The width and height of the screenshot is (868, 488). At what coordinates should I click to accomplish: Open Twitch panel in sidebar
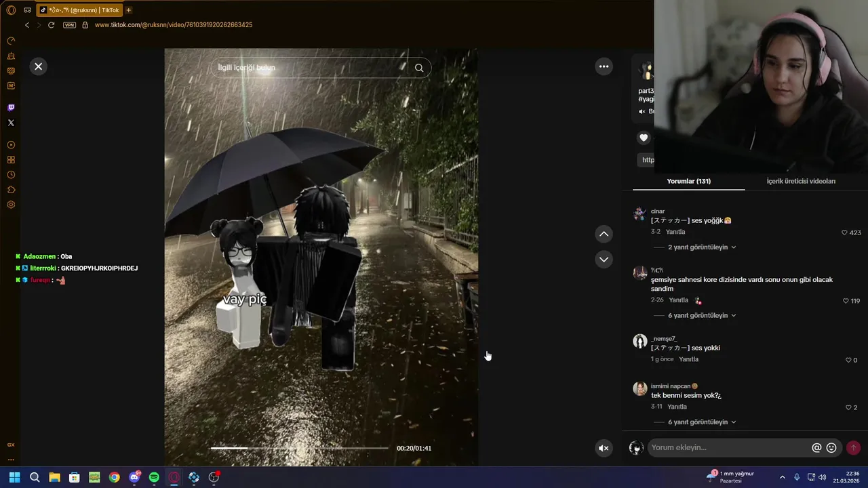coord(11,108)
